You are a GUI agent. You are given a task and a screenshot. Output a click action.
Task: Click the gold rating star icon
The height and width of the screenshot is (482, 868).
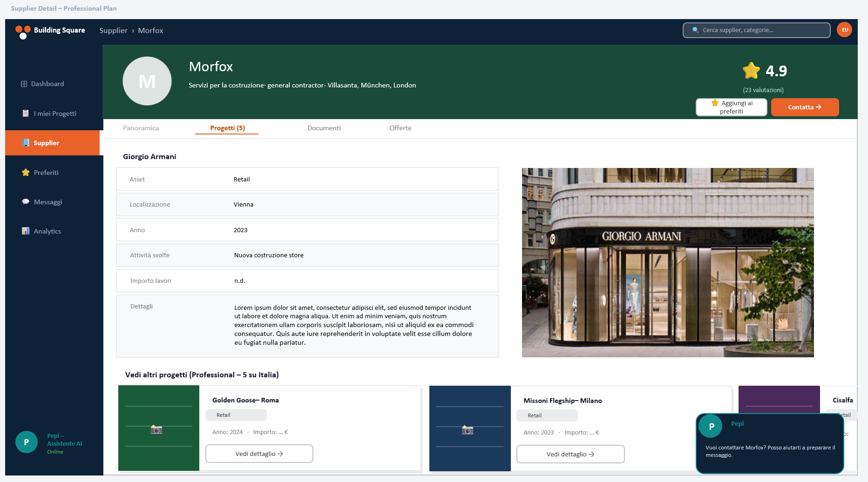751,71
